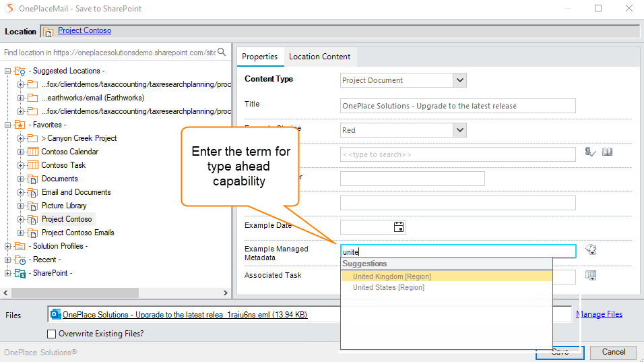Switch to the Properties tab
Image resolution: width=644 pixels, height=362 pixels.
click(x=259, y=57)
